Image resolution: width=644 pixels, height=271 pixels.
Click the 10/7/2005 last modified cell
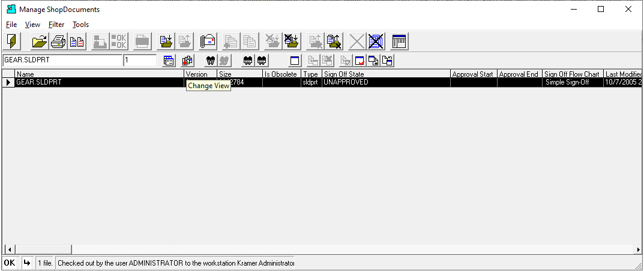(x=622, y=82)
